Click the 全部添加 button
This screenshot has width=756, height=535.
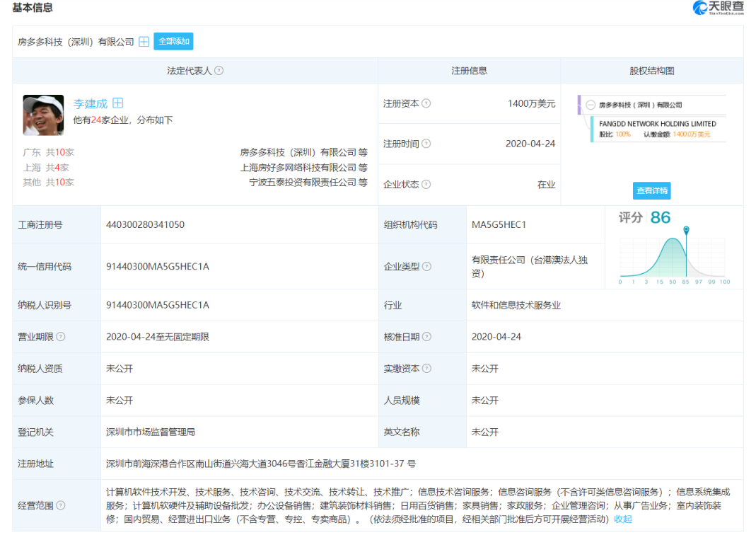click(172, 41)
